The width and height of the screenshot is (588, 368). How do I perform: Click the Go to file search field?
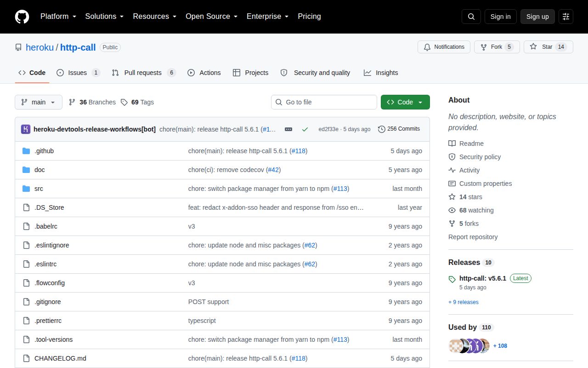point(324,102)
